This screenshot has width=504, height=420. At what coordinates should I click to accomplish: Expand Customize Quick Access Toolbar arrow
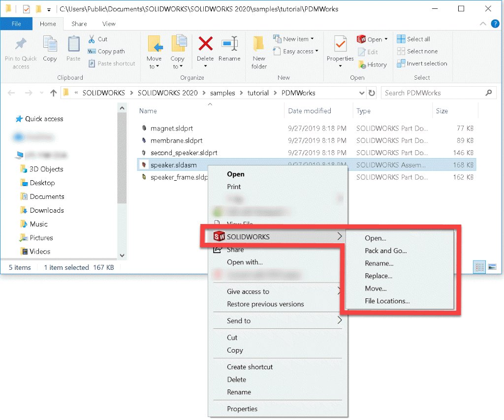click(49, 10)
